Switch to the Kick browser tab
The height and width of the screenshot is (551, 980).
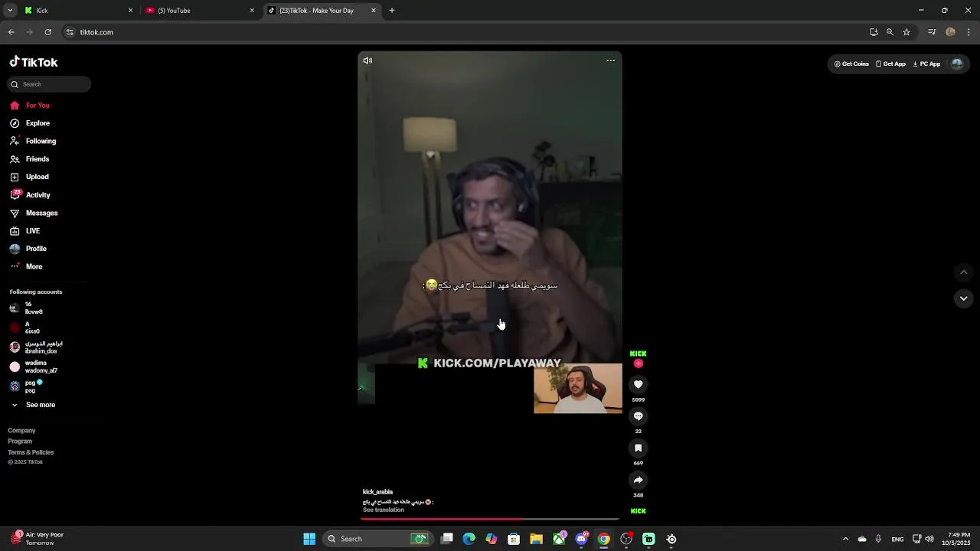point(77,11)
